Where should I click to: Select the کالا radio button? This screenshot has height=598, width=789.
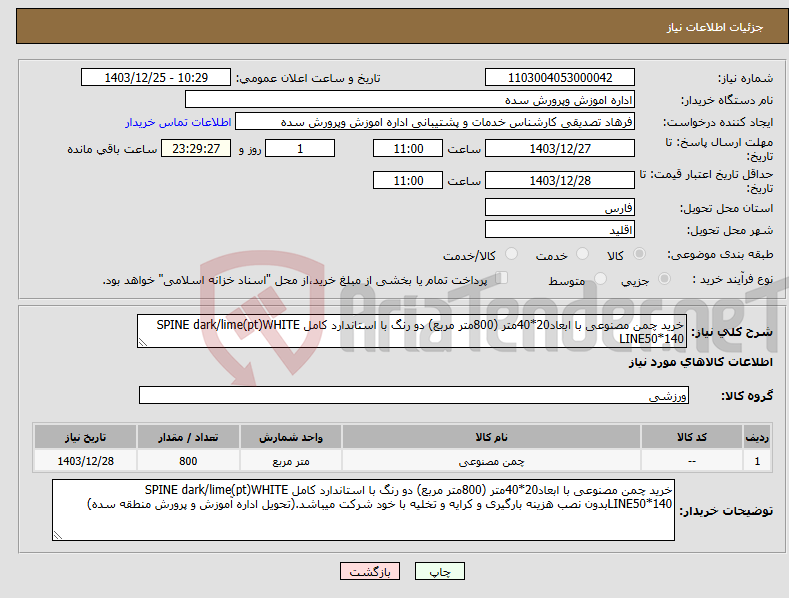click(x=640, y=254)
